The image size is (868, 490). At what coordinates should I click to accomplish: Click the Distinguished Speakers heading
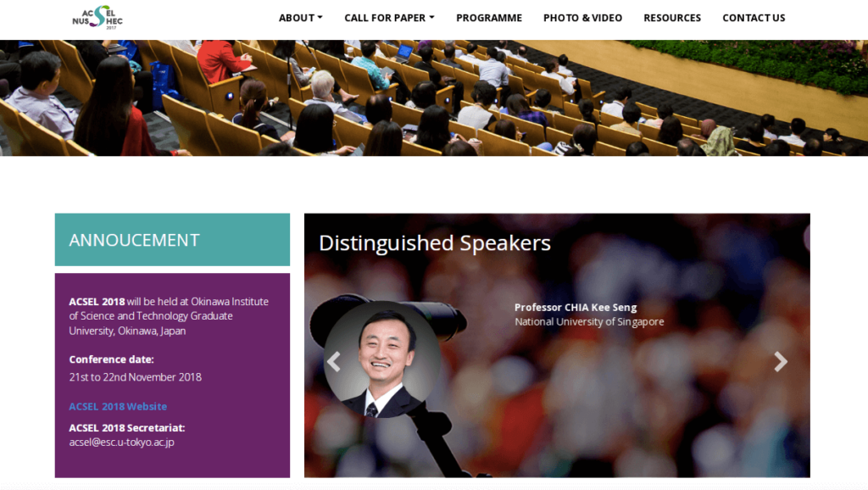coord(434,243)
